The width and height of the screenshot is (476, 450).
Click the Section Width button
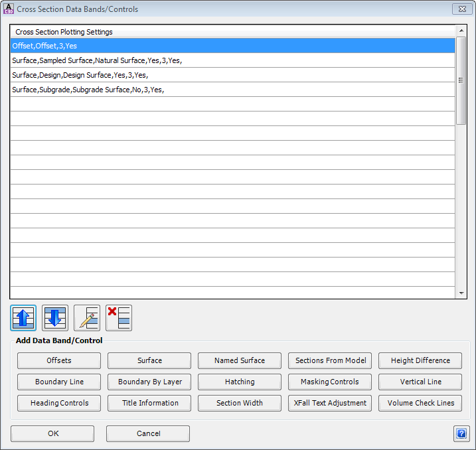240,403
